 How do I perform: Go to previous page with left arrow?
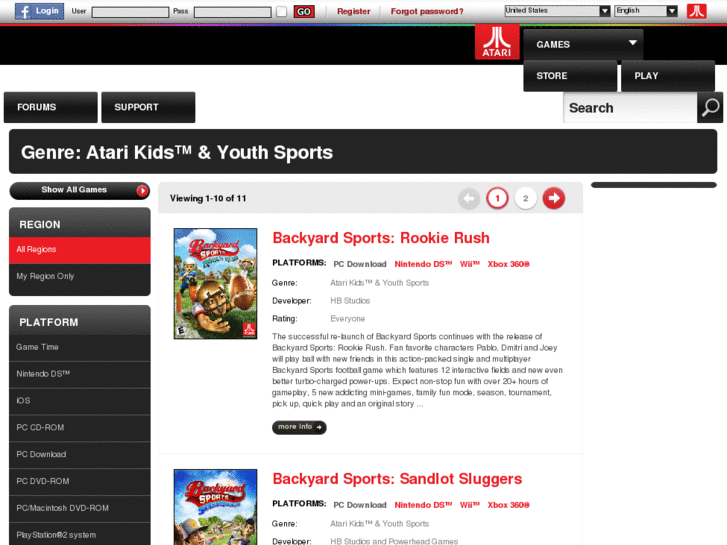[x=469, y=199]
